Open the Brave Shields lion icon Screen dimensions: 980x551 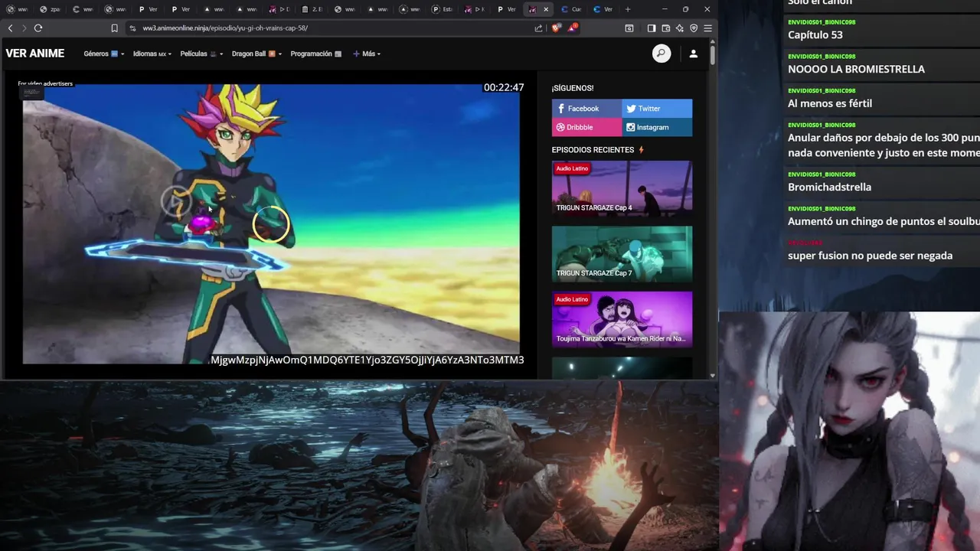pyautogui.click(x=556, y=28)
